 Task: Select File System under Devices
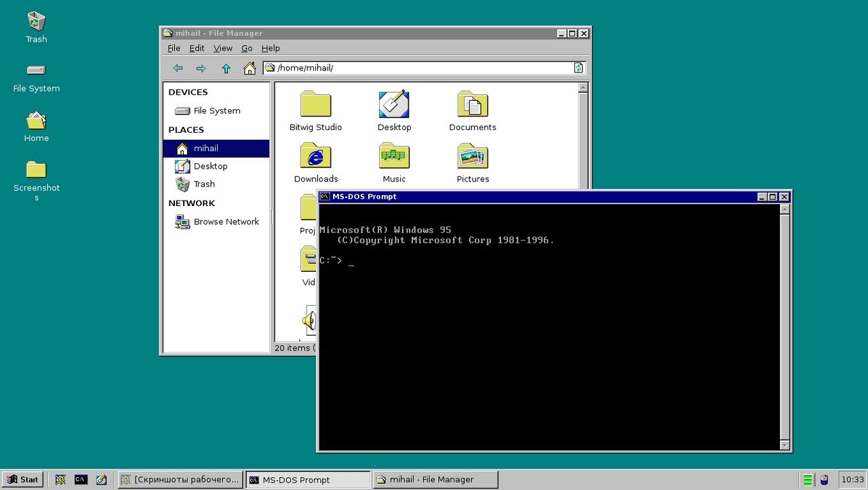[216, 110]
